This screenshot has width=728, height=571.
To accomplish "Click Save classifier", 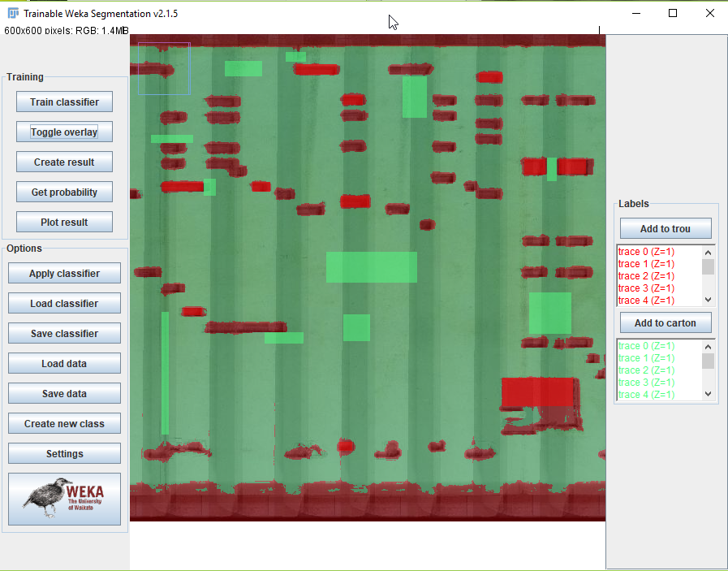I will [64, 334].
